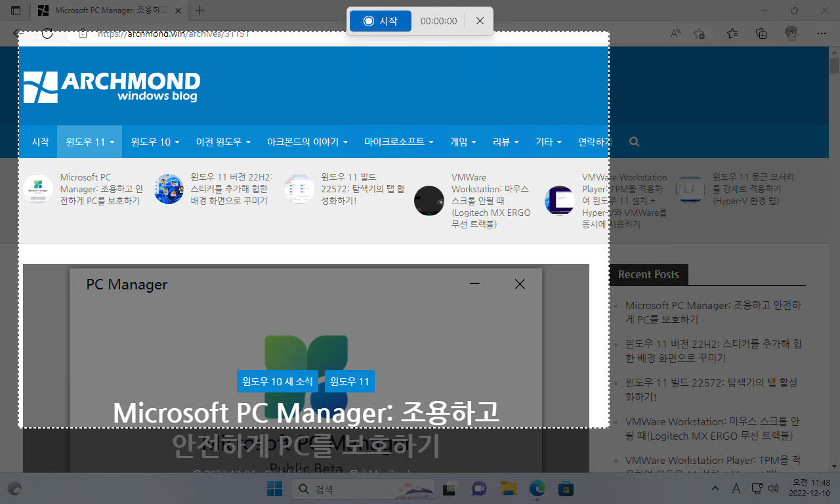Open the 윈도우 11 버전 22H2 sticker article link

click(x=231, y=189)
